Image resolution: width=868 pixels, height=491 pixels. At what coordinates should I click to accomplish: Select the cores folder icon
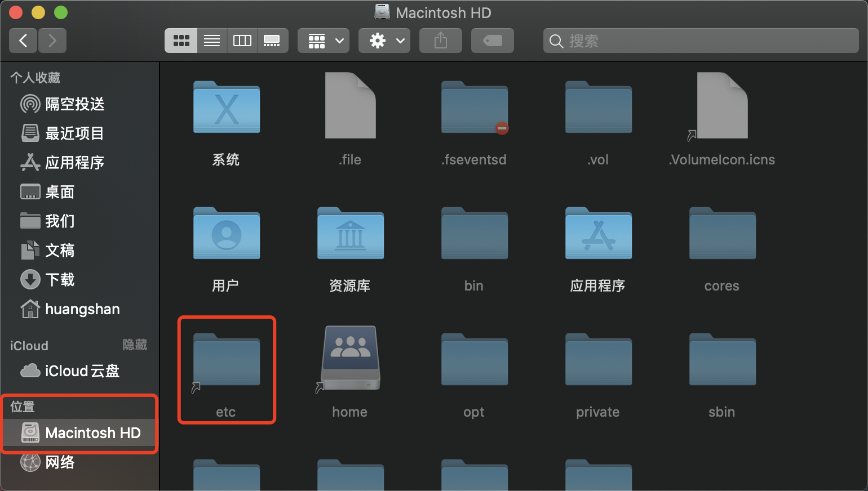[723, 233]
